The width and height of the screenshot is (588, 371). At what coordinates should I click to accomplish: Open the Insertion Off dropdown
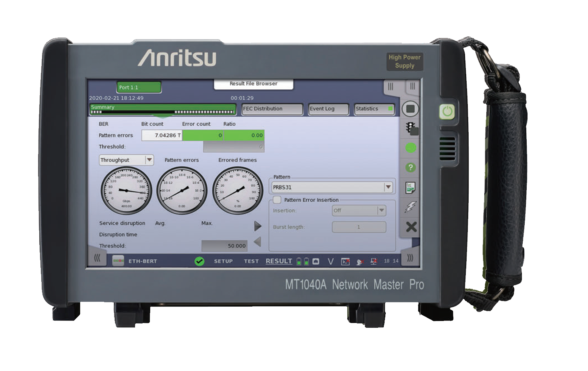tap(381, 210)
